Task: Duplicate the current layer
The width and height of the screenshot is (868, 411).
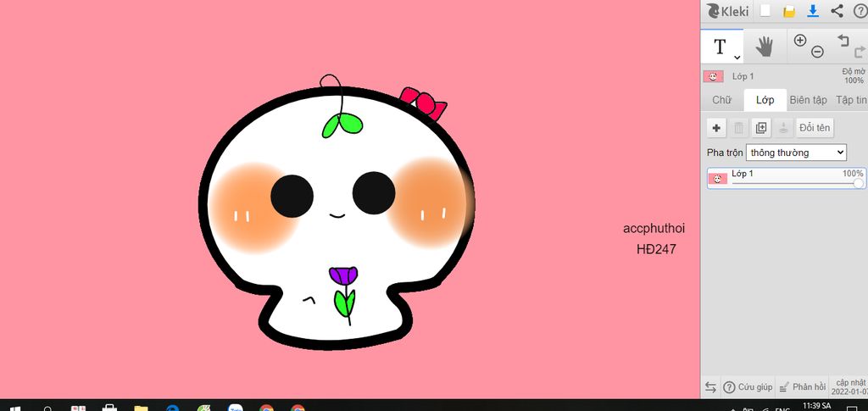Action: pyautogui.click(x=761, y=128)
